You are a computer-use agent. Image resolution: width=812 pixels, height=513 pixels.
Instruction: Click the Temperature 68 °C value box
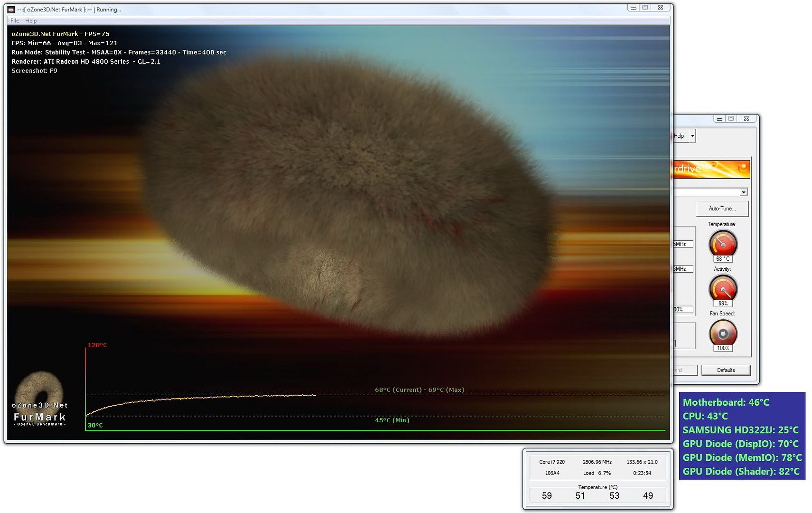[723, 259]
